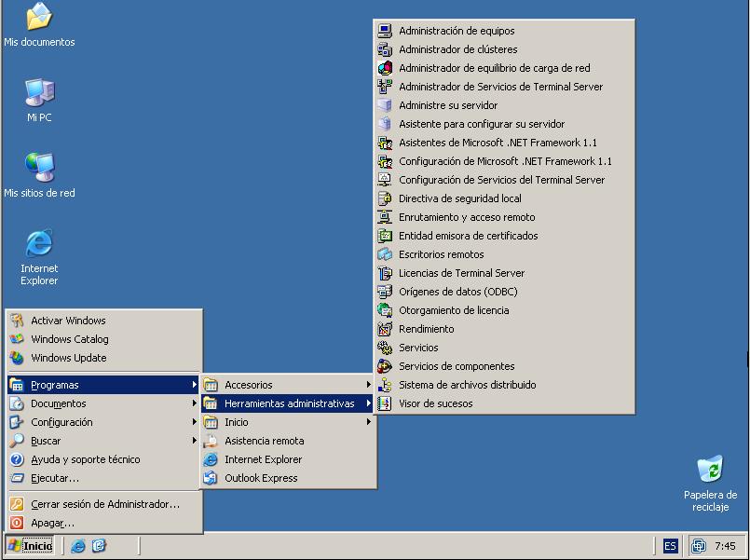750x560 pixels.
Task: Select Cerrar sesión de Administrador...
Action: coord(103,504)
